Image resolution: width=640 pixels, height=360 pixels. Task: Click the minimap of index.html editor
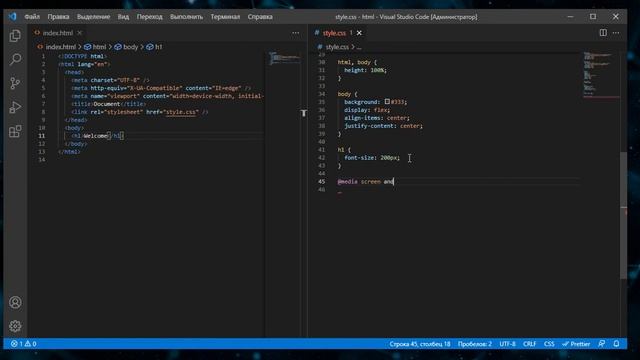pyautogui.click(x=284, y=58)
